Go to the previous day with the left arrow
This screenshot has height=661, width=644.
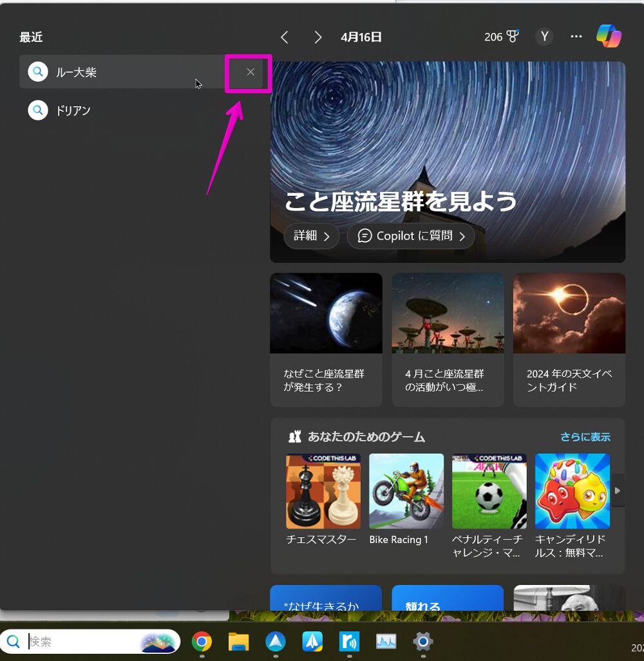click(x=284, y=37)
